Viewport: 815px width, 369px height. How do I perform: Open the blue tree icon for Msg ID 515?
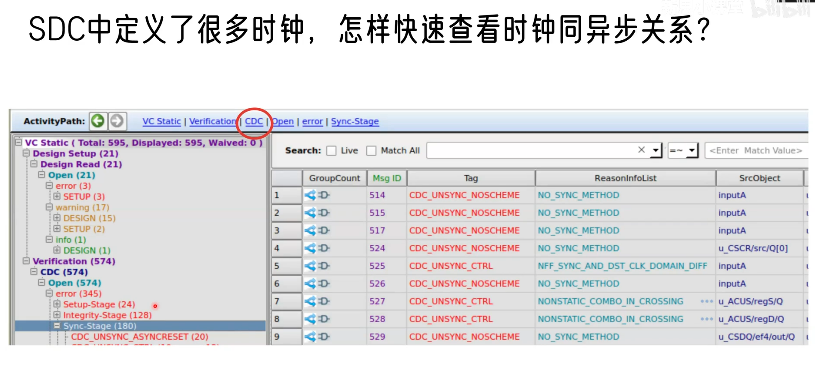click(310, 213)
